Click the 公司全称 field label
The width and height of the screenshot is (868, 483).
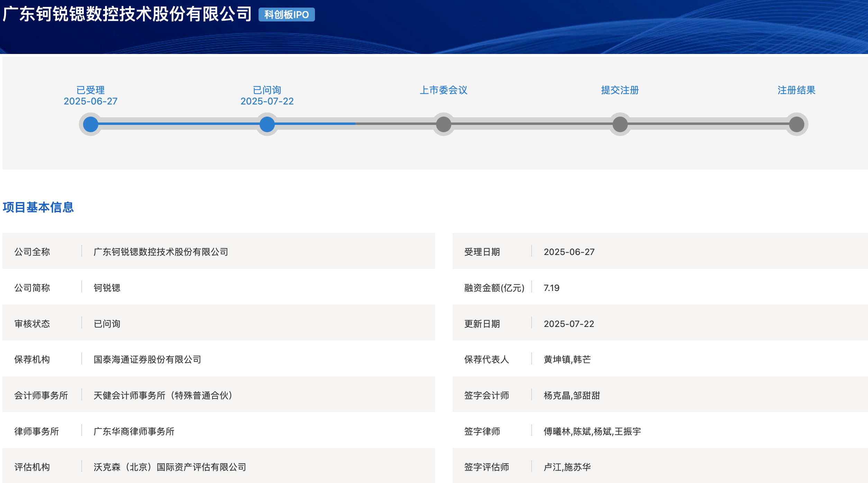pyautogui.click(x=32, y=252)
